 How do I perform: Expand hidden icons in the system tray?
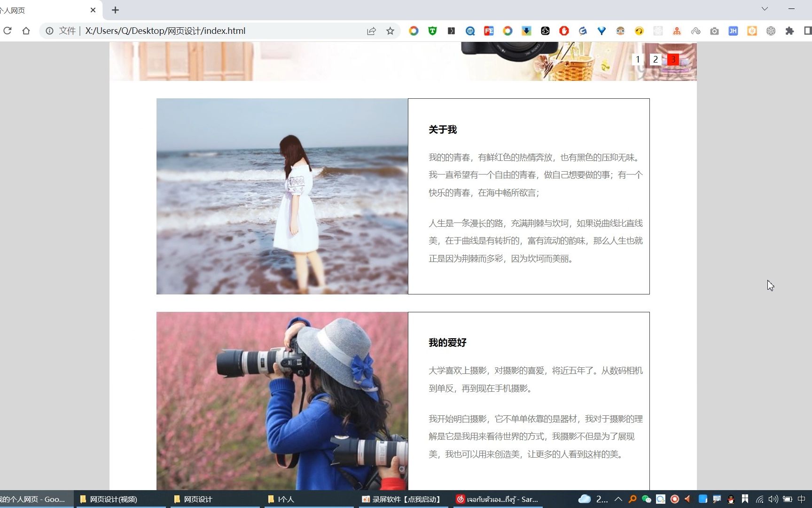618,500
